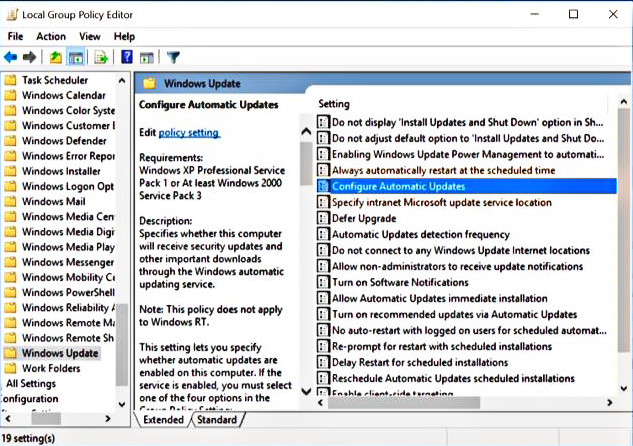
Task: Click the policy setting edit link
Action: click(x=189, y=132)
